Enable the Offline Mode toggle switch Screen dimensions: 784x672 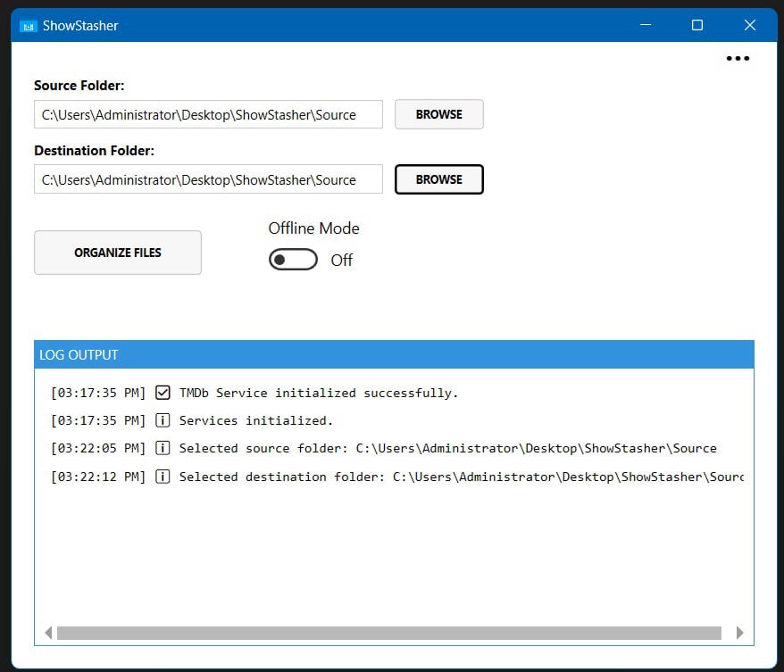(293, 260)
